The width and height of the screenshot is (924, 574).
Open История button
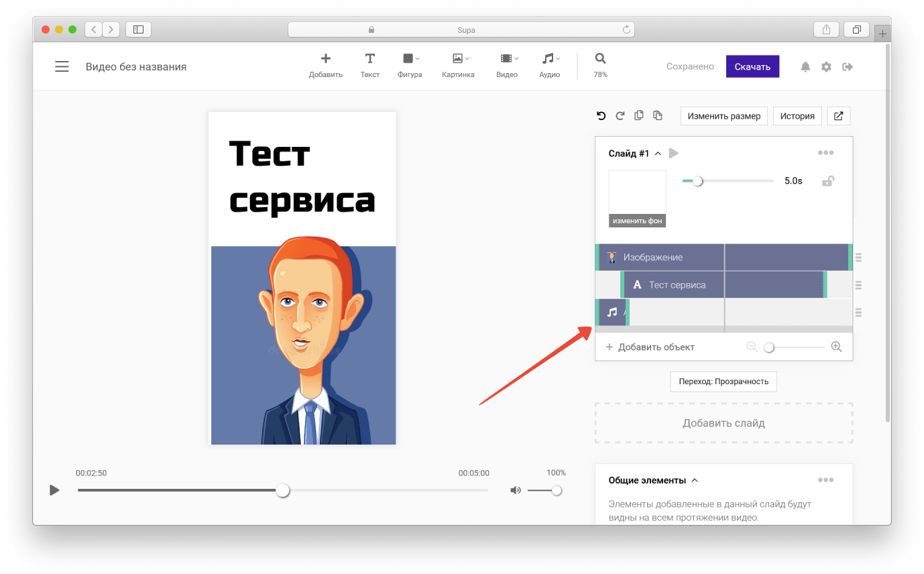tap(797, 116)
